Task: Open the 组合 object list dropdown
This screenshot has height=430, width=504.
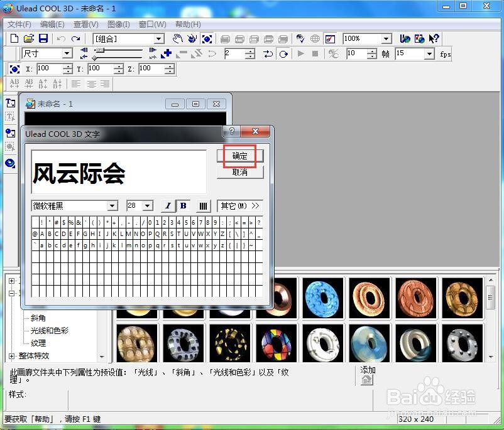Action: click(158, 39)
